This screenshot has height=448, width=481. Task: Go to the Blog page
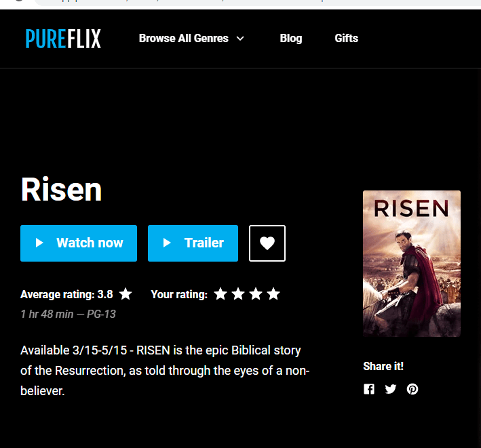click(291, 39)
